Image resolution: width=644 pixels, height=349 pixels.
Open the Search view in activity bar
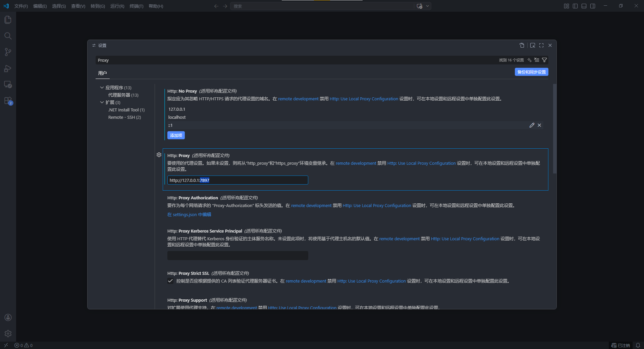pyautogui.click(x=8, y=36)
